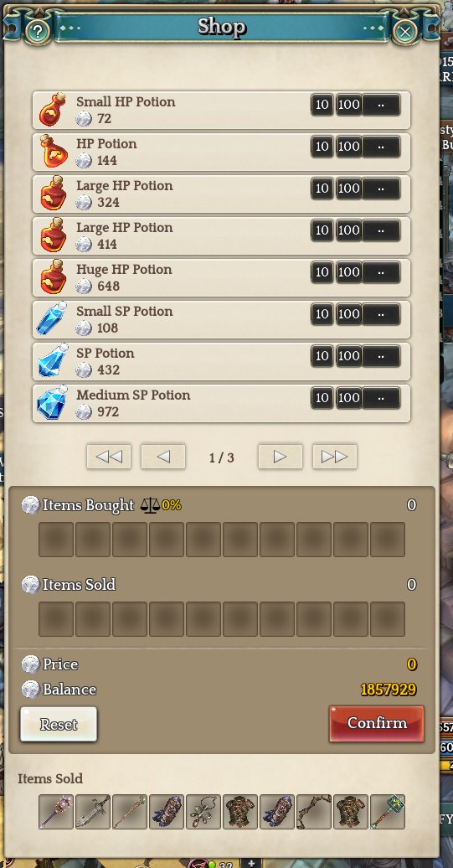Go to previous shop page
The width and height of the screenshot is (453, 868).
[163, 457]
